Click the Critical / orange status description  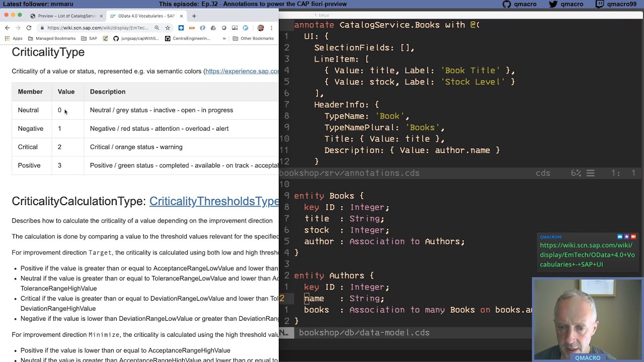point(136,147)
